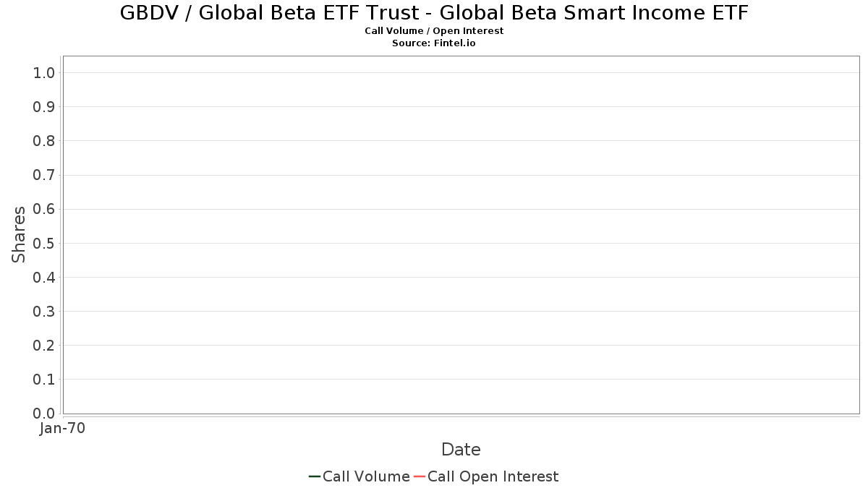Click the 0.1 y-axis label

(44, 380)
